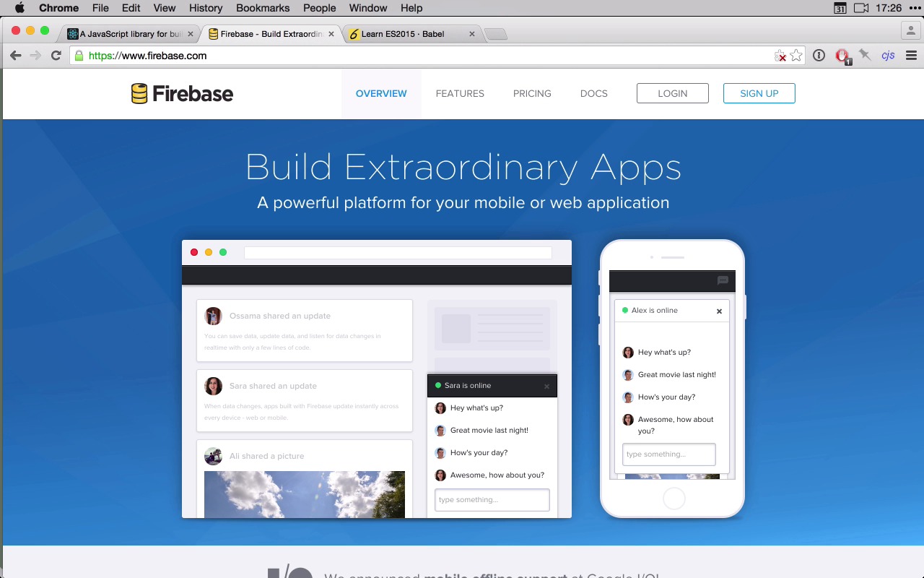Click the SIGN UP button
924x578 pixels.
(759, 93)
